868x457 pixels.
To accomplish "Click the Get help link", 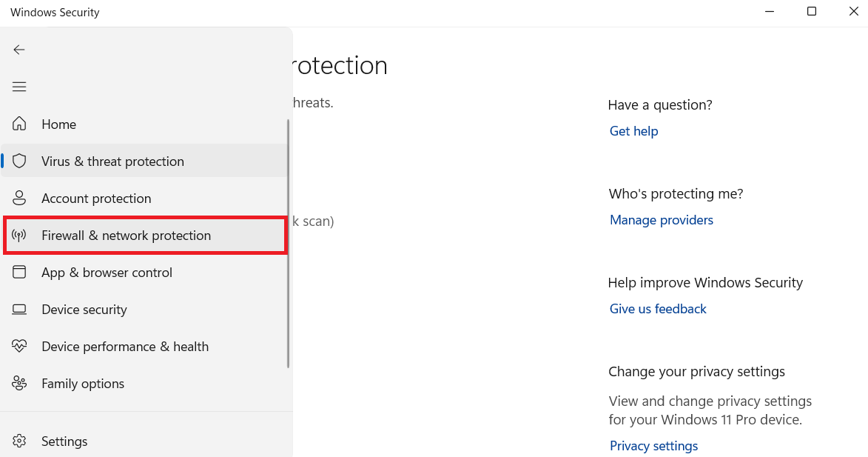I will point(634,131).
